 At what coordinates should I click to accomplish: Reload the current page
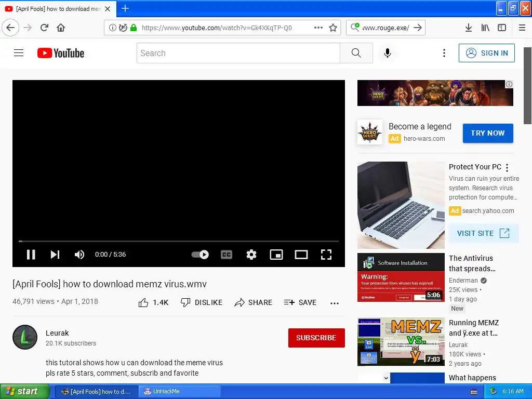tap(44, 28)
